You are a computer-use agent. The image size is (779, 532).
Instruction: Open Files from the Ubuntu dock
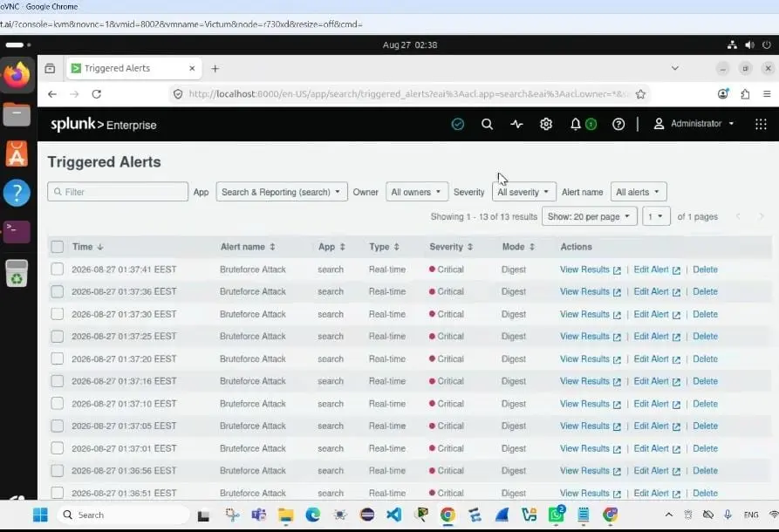point(17,115)
